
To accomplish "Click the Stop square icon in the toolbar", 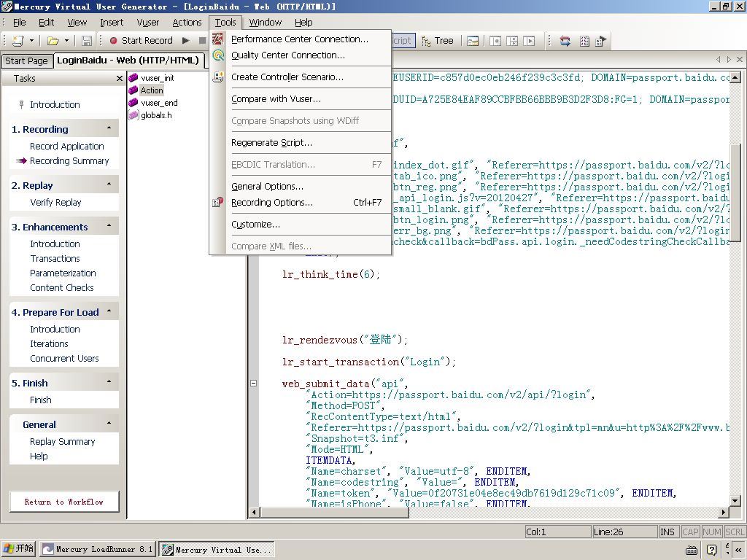I will coord(203,41).
